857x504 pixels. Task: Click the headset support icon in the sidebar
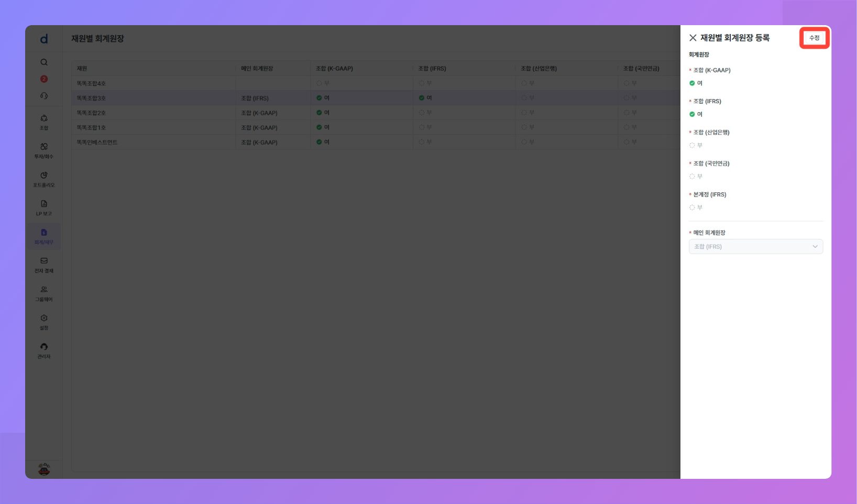tap(44, 96)
